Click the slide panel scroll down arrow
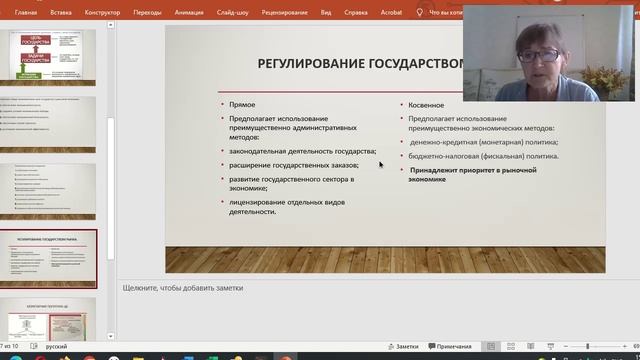This screenshot has height=360, width=640. coord(111,336)
